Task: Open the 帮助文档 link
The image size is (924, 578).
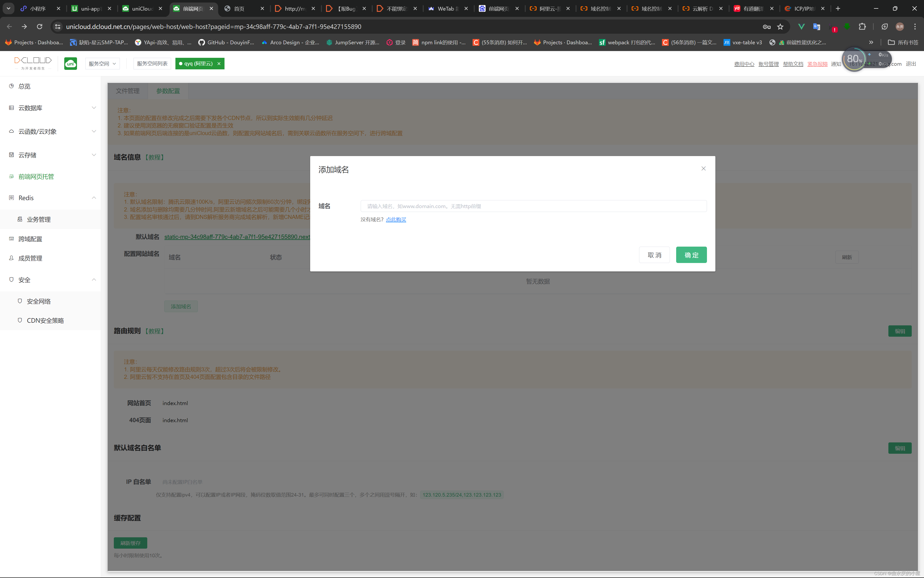Action: click(793, 64)
